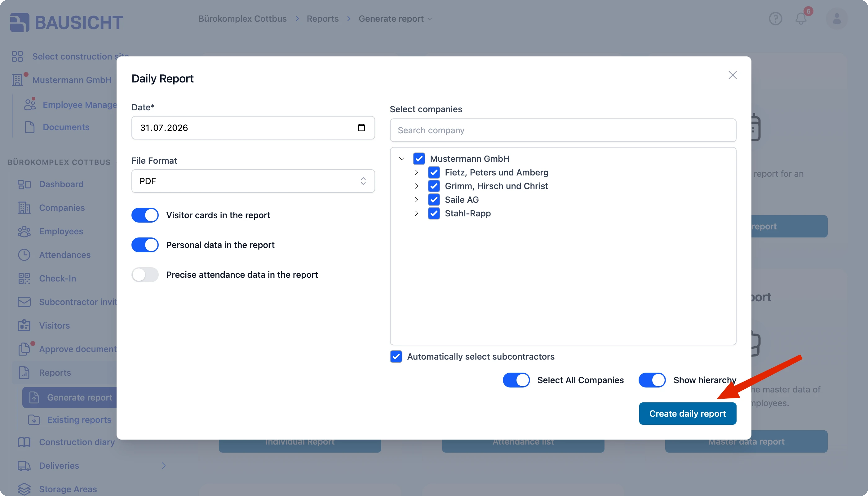
Task: Open the help question mark icon
Action: (x=775, y=19)
